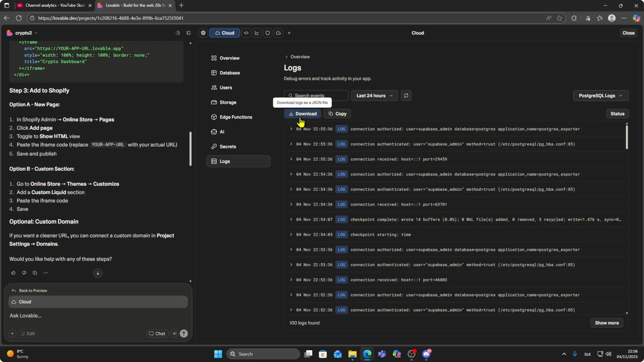
Task: Open AI section in Cloud sidebar
Action: point(238,132)
